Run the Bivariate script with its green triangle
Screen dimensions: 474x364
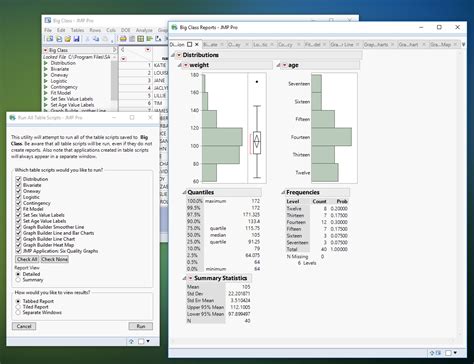[x=46, y=69]
